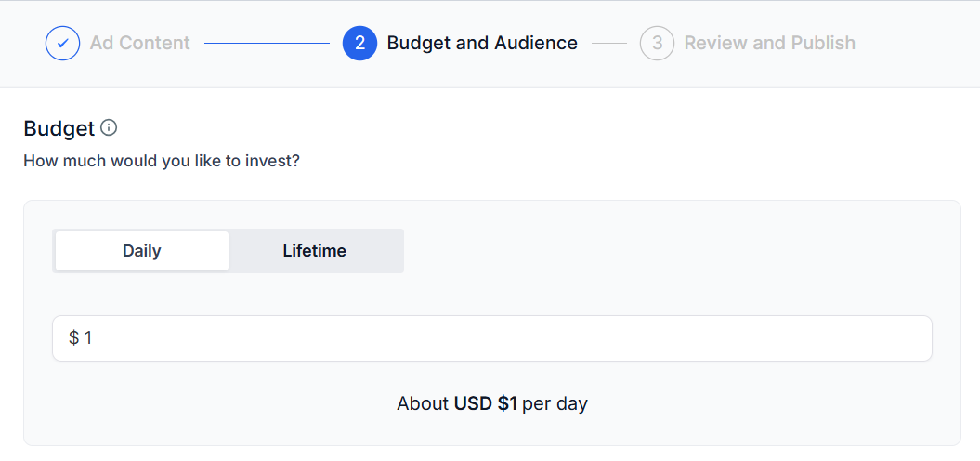
Task: Click the "How much would you like to invest?" text
Action: pos(162,162)
